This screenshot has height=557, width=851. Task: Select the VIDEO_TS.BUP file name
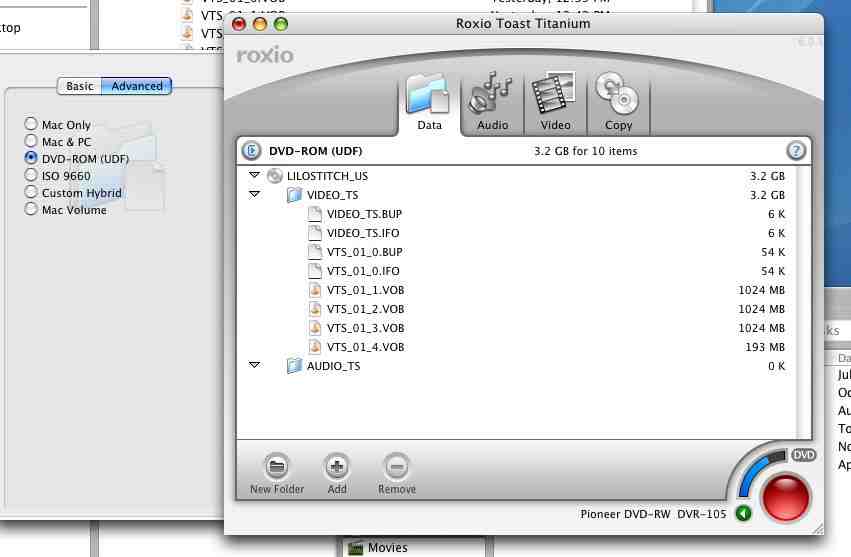(x=364, y=214)
